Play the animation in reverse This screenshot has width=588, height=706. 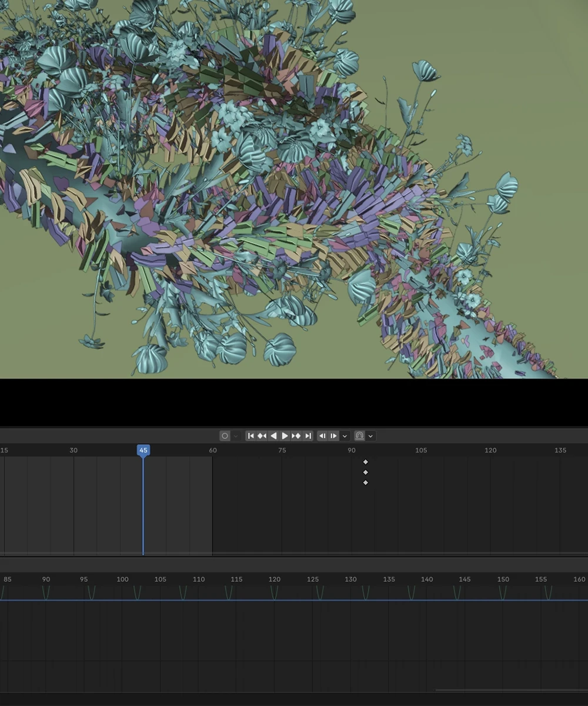(273, 436)
